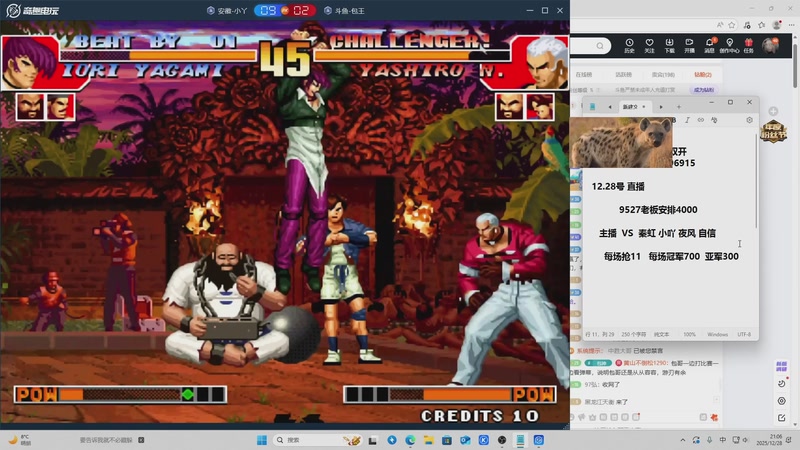Toggle Chinese input method indicator
The image size is (800, 450).
point(722,440)
